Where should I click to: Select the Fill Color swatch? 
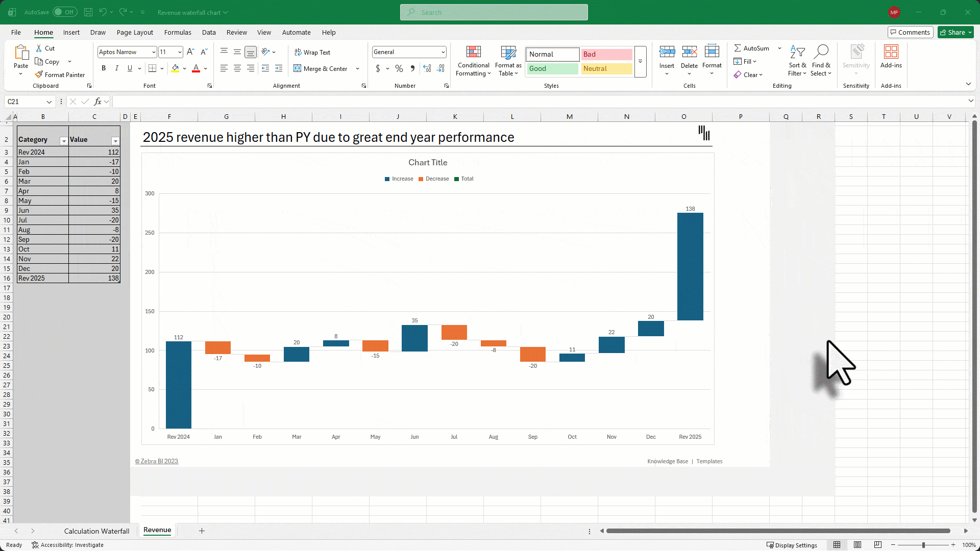tap(176, 68)
